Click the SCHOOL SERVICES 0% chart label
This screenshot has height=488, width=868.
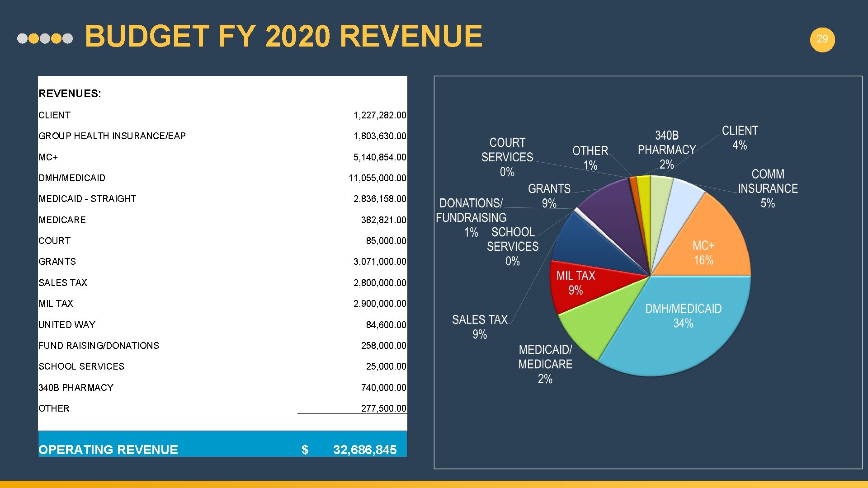[513, 246]
